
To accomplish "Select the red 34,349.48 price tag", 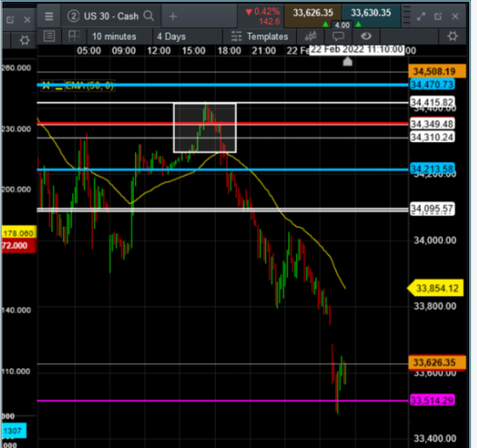I will click(432, 124).
